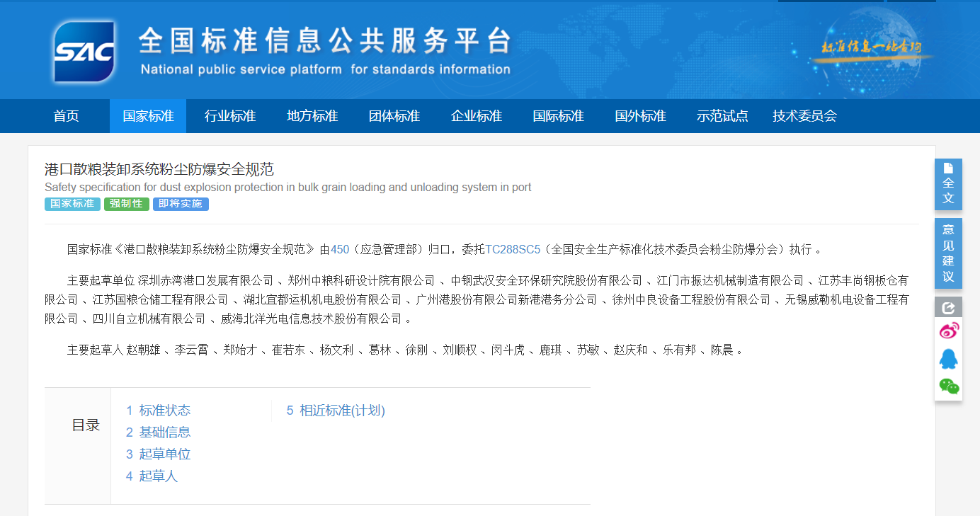
Task: Go to 首页 home tab
Action: tap(67, 116)
